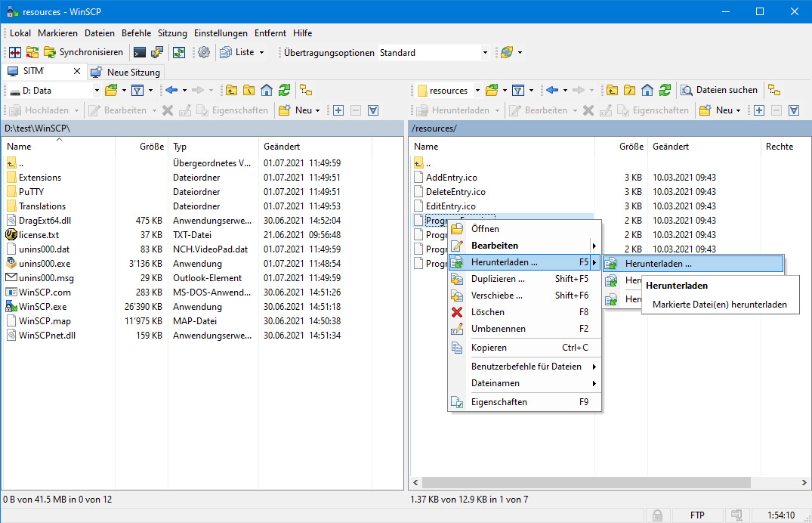Click the globe refresh icon in main toolbar

click(507, 52)
